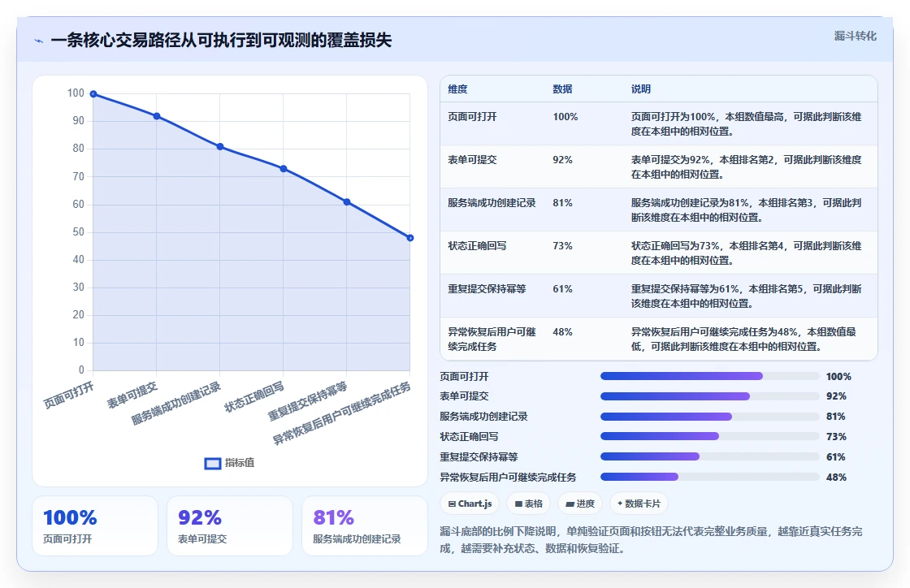Click the title 一条核心交易路径从可执行到可观测的覆盖损失
This screenshot has width=910, height=588.
(x=221, y=40)
